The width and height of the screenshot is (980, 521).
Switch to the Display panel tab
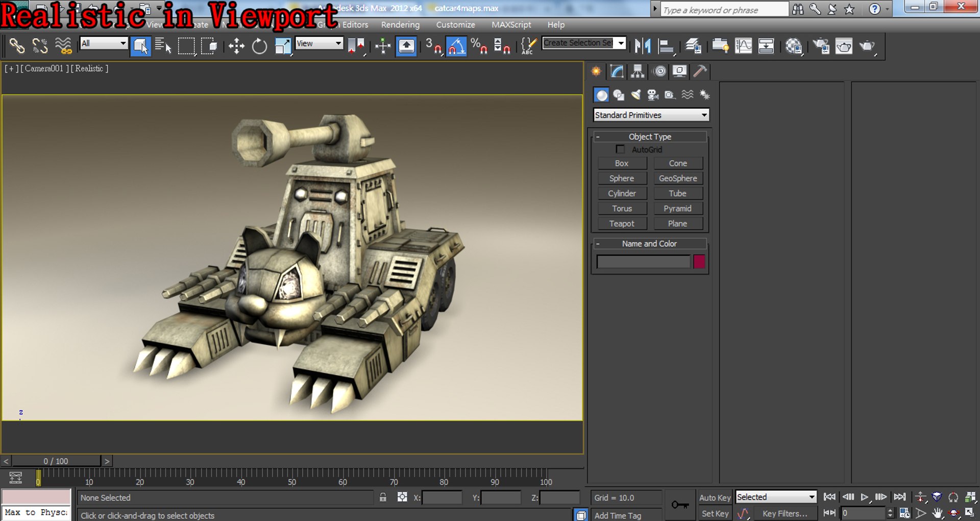(679, 71)
